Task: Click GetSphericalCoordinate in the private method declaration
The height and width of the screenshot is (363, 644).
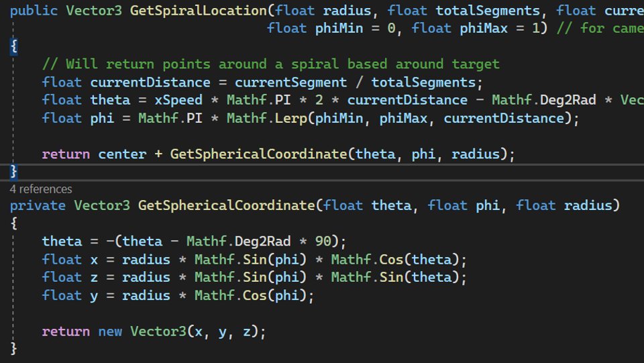Action: 226,205
